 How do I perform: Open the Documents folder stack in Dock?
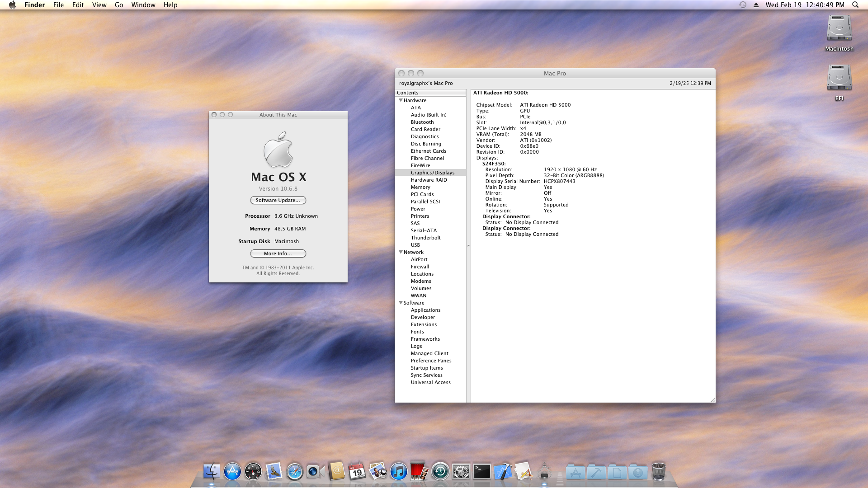point(617,472)
